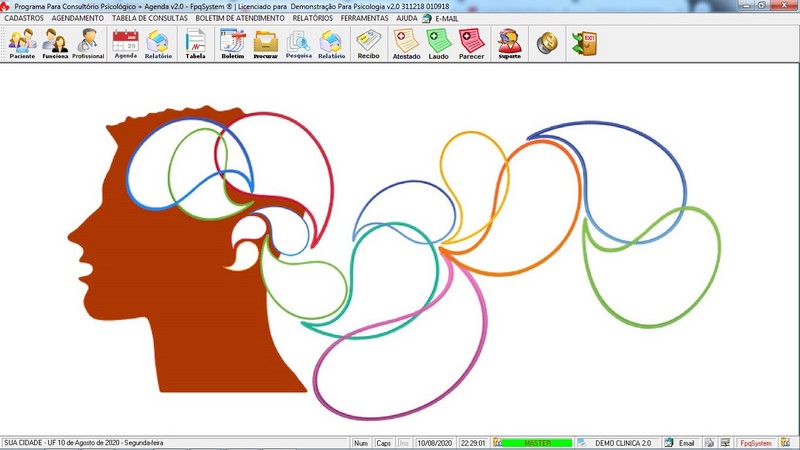Viewport: 800px width, 450px height.
Task: Click the Recibo receipt icon
Action: pyautogui.click(x=368, y=43)
